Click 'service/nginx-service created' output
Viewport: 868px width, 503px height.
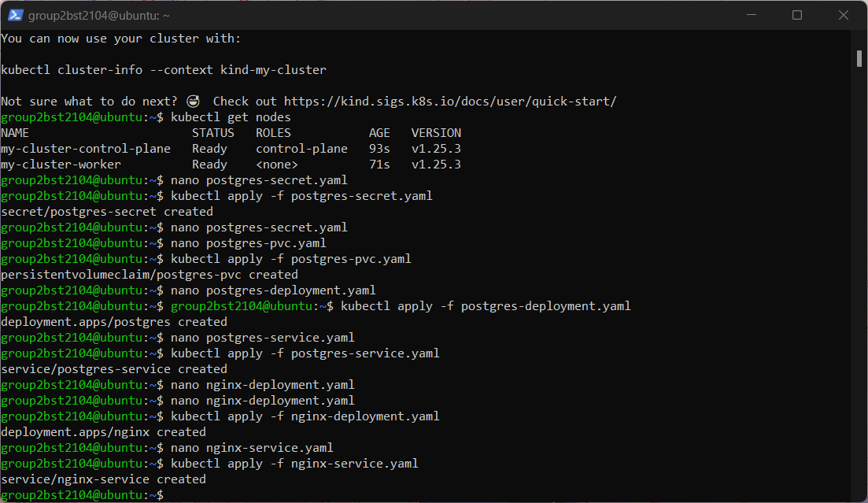click(x=104, y=479)
